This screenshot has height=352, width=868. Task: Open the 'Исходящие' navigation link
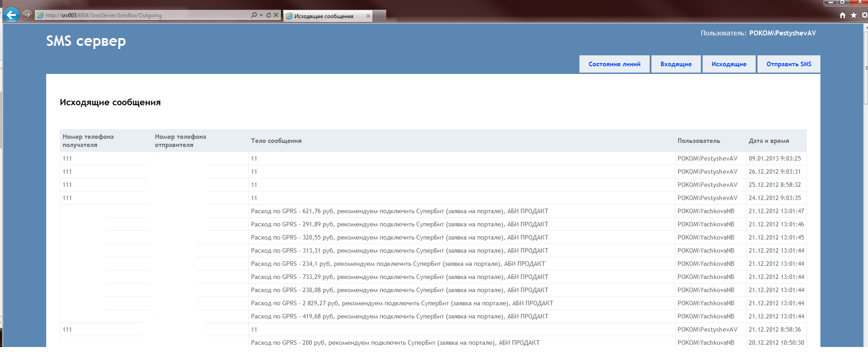click(x=728, y=64)
